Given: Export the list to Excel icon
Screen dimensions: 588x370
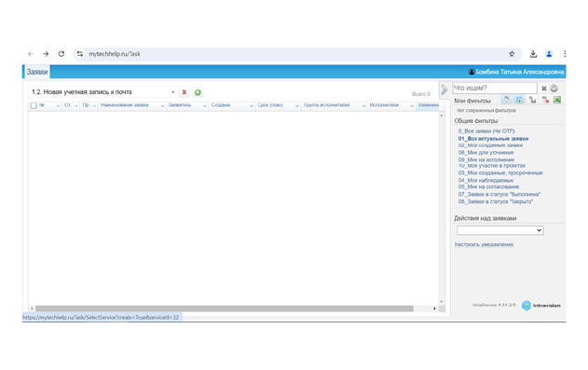Looking at the screenshot, I should [x=557, y=100].
